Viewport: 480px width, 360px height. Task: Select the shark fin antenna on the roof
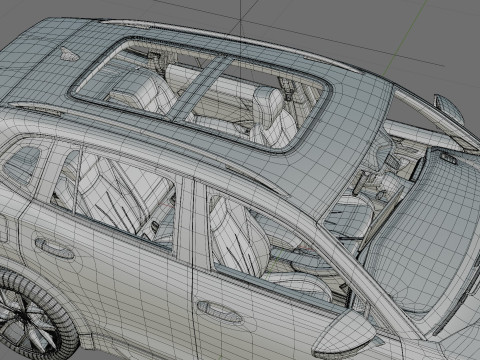[x=69, y=54]
